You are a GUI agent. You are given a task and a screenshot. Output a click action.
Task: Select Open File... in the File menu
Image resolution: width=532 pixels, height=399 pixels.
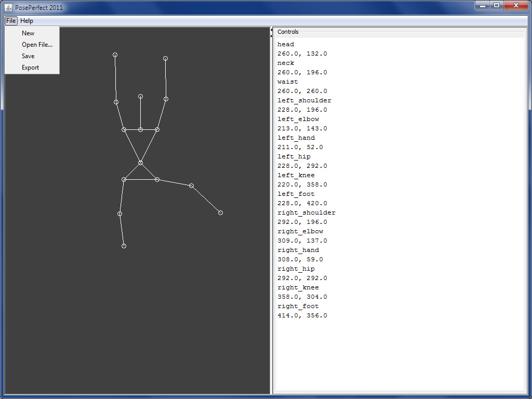(x=37, y=45)
